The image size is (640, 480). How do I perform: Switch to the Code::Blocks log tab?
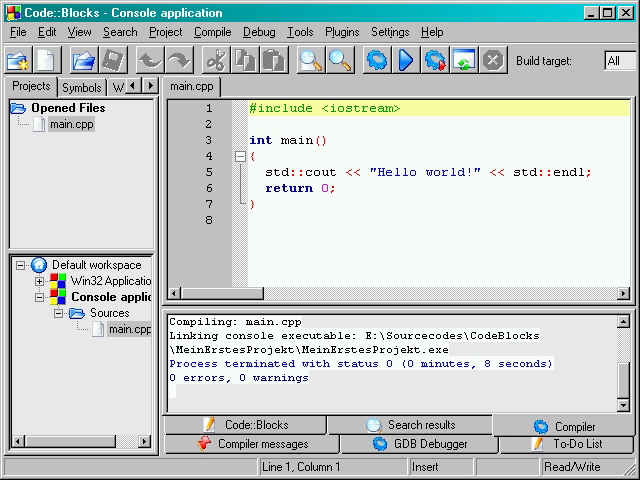pos(246,425)
